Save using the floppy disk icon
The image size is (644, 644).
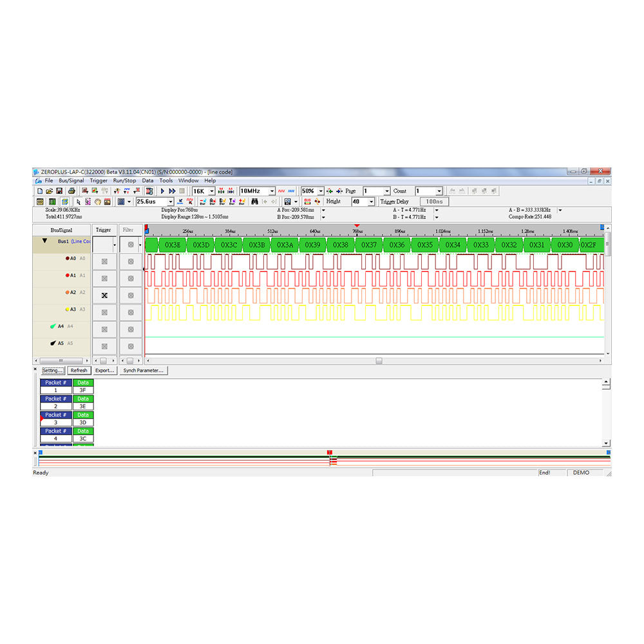click(59, 191)
